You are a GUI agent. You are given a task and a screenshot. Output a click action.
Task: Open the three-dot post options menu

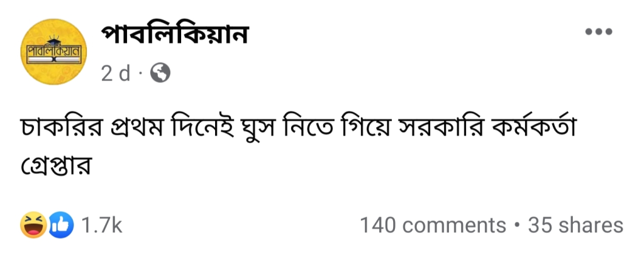599,31
